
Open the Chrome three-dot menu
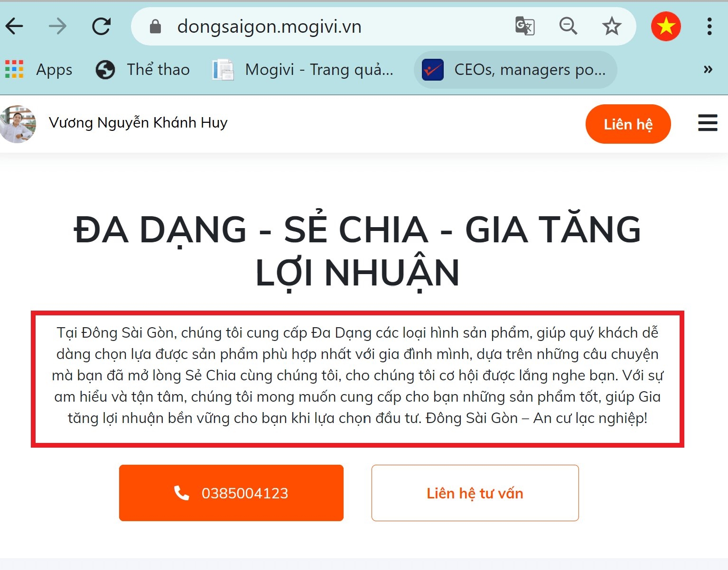click(709, 27)
